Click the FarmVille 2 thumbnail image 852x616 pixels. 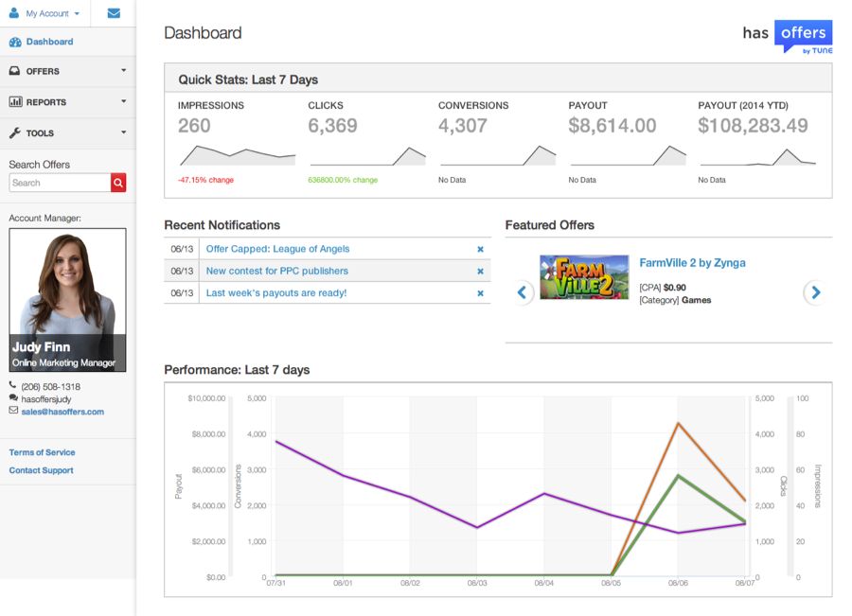click(584, 277)
